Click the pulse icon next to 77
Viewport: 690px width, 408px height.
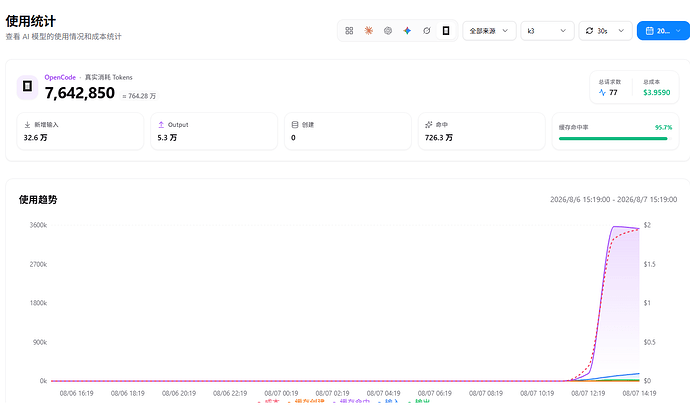click(602, 92)
